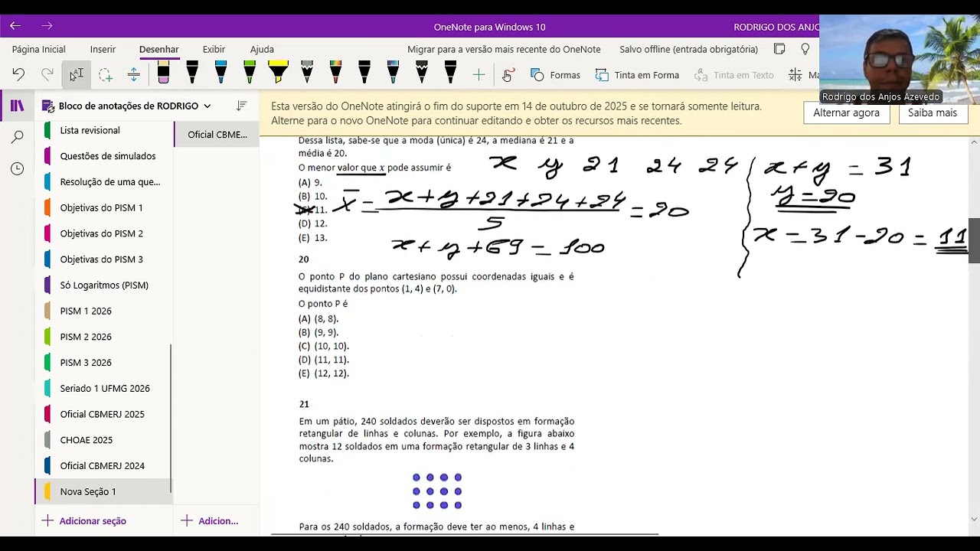Open the Objetivas do PISM 1 section
Screen dimensions: 980x551
(103, 207)
